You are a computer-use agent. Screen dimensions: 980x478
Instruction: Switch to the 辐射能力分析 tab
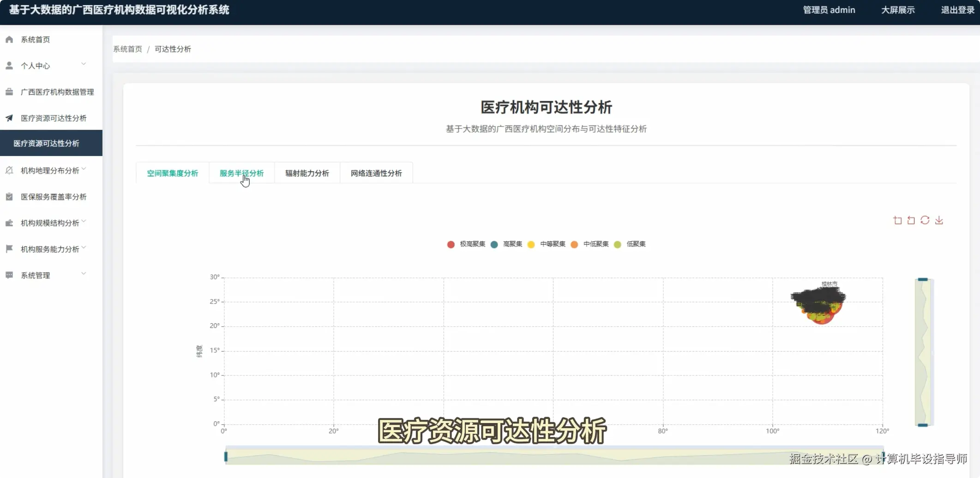307,173
